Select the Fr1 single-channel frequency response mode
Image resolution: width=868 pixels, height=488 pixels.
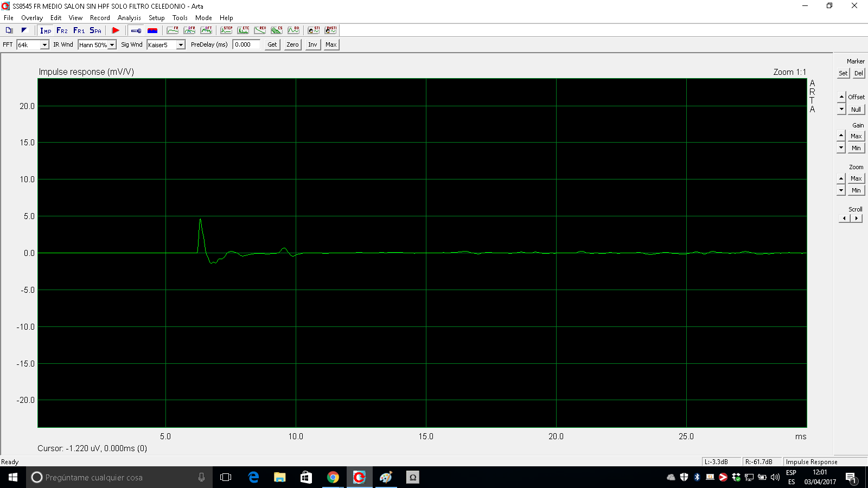pos(79,30)
